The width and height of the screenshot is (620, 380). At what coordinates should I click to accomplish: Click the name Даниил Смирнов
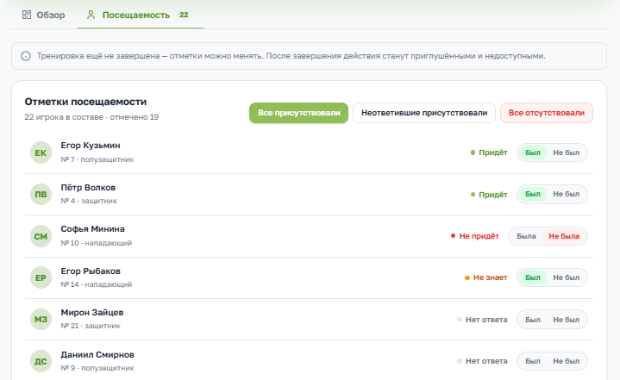(x=98, y=355)
